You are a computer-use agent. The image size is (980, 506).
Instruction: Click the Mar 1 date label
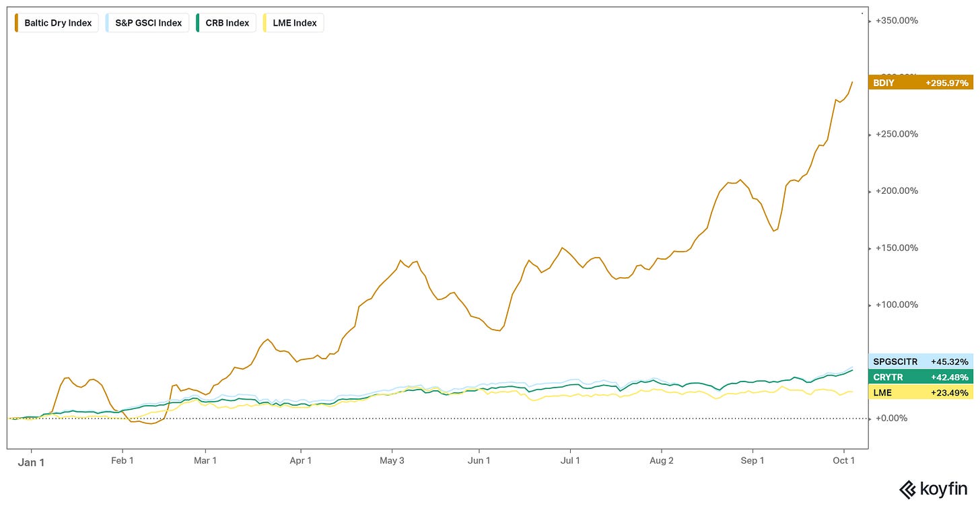click(x=205, y=461)
